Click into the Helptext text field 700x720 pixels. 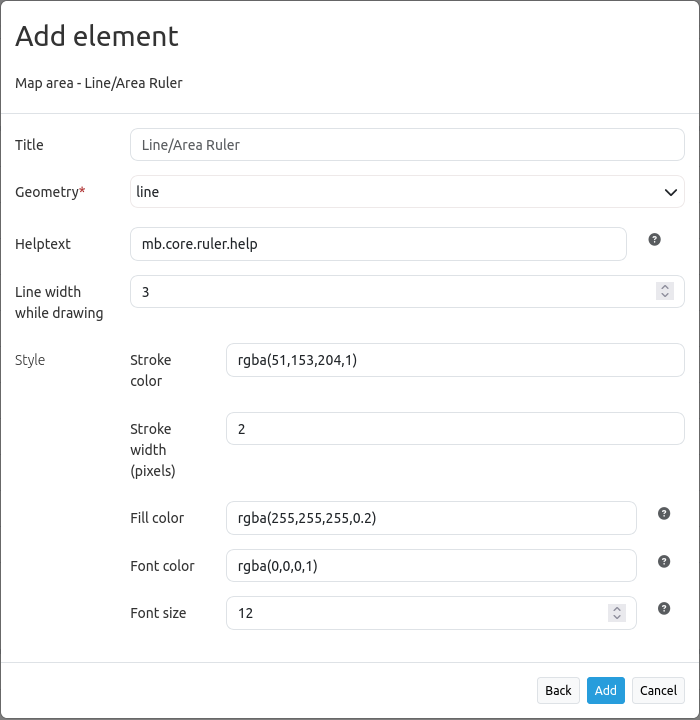point(378,244)
